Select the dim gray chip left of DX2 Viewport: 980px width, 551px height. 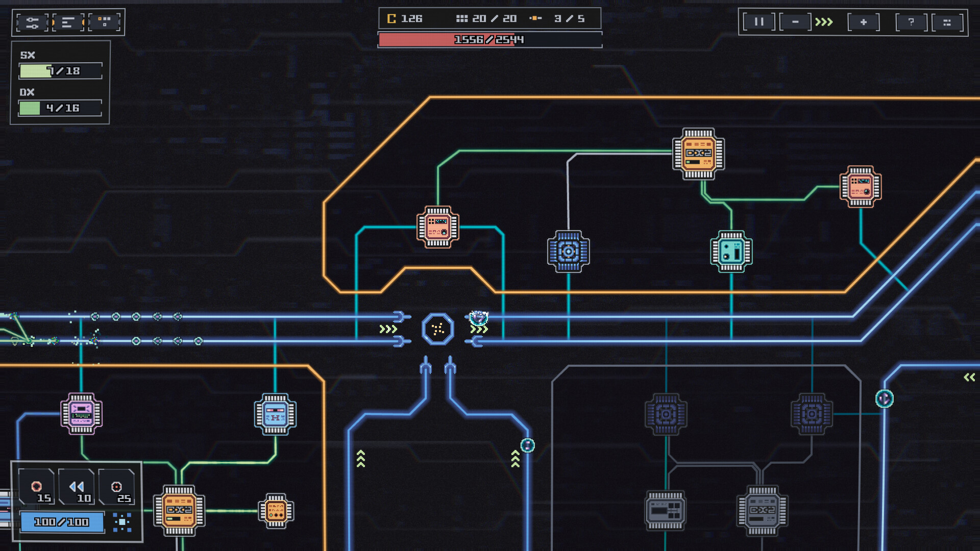[666, 511]
